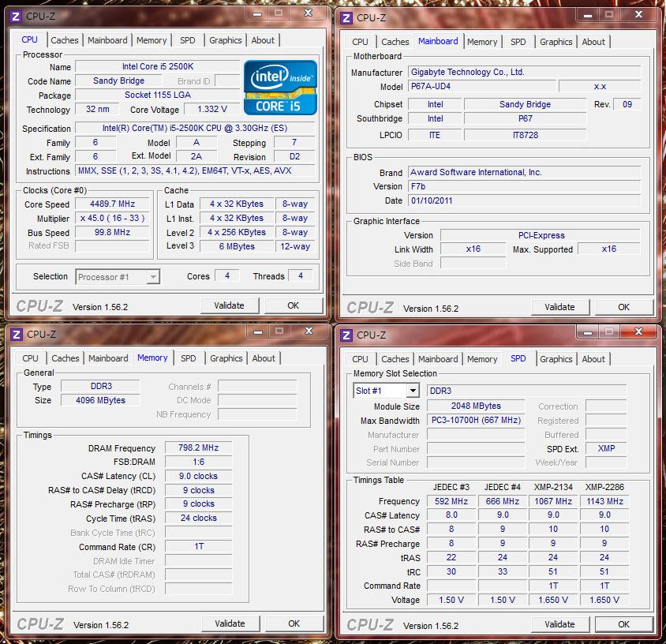Switch to Caches tab in CPU window
Image resolution: width=666 pixels, height=644 pixels.
coord(65,40)
